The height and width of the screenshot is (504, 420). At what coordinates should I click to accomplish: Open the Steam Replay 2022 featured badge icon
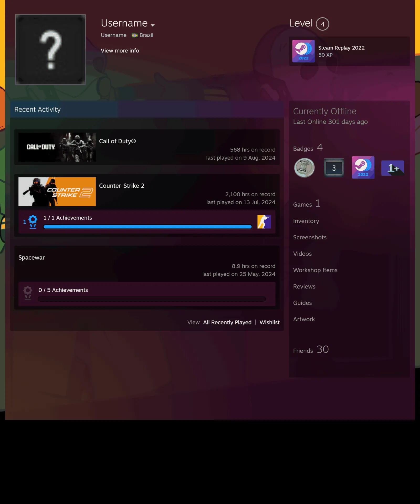pyautogui.click(x=303, y=51)
